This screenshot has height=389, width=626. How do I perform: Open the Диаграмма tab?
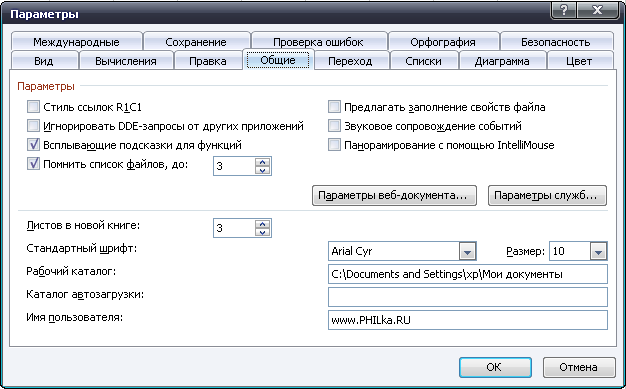(x=502, y=61)
